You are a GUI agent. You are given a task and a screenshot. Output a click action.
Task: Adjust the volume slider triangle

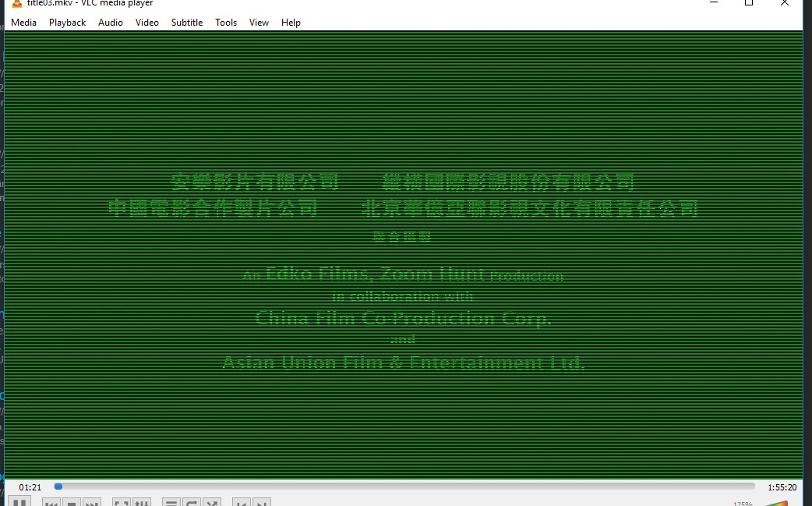coord(775,503)
